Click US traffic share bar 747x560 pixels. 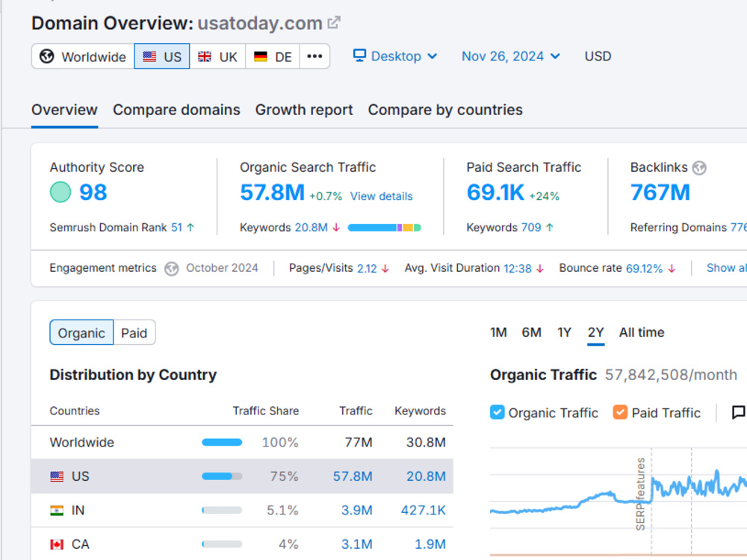222,476
